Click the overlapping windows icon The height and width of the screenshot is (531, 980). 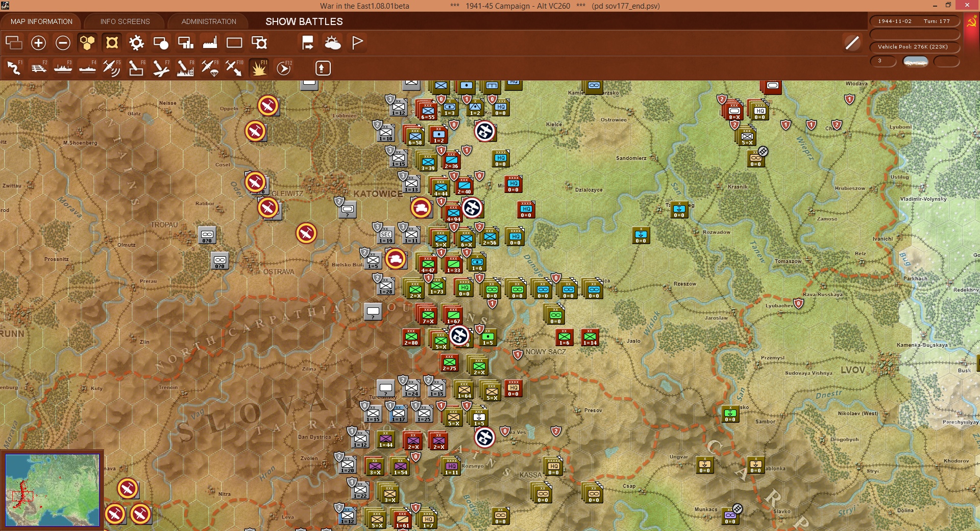(14, 43)
